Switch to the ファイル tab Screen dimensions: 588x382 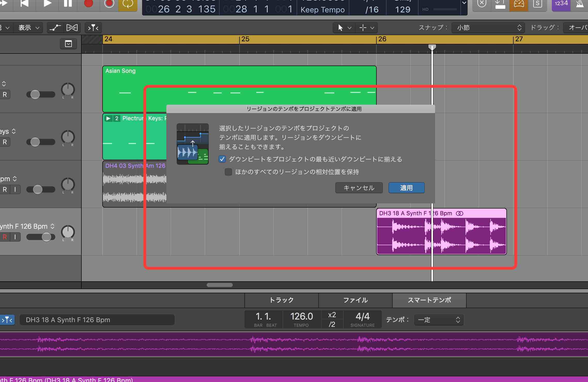click(355, 300)
